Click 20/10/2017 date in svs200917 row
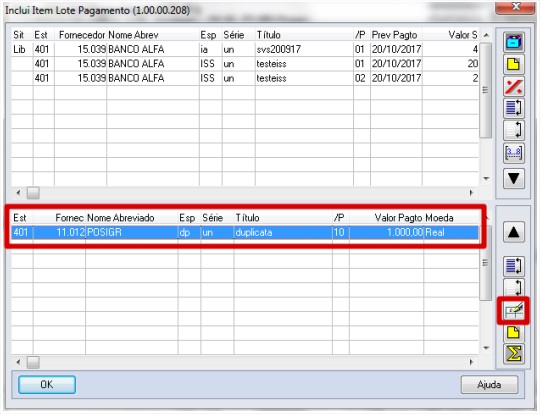 (396, 50)
